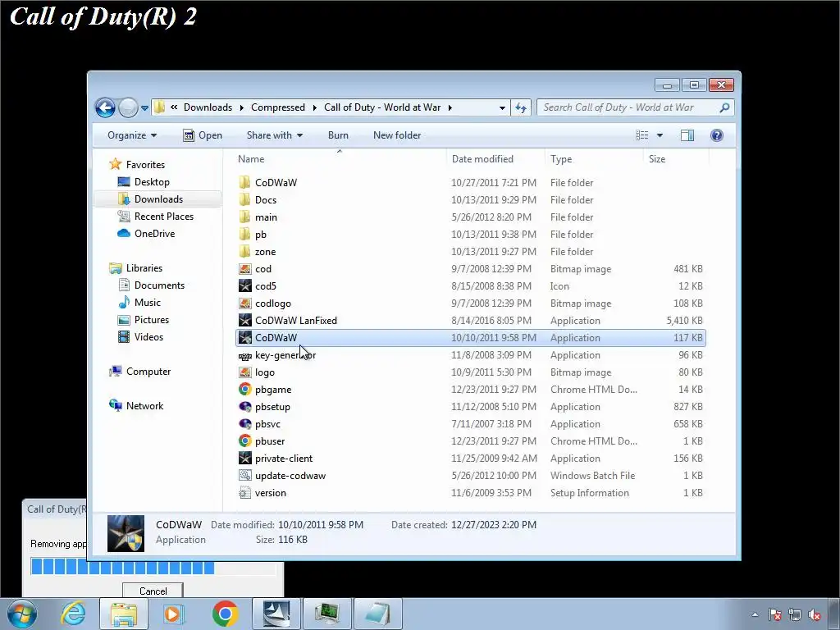Open the Videos library
840x630 pixels.
point(140,337)
